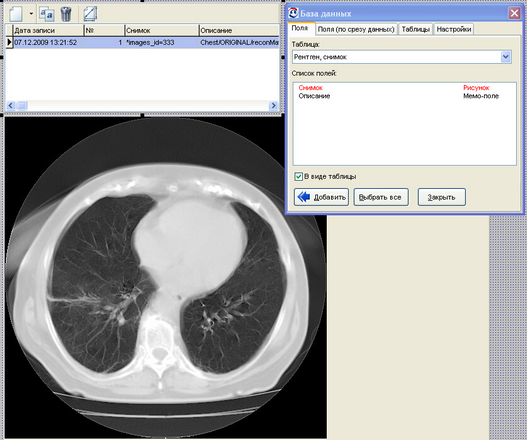
Task: Open the Настройки tab
Action: click(x=454, y=29)
